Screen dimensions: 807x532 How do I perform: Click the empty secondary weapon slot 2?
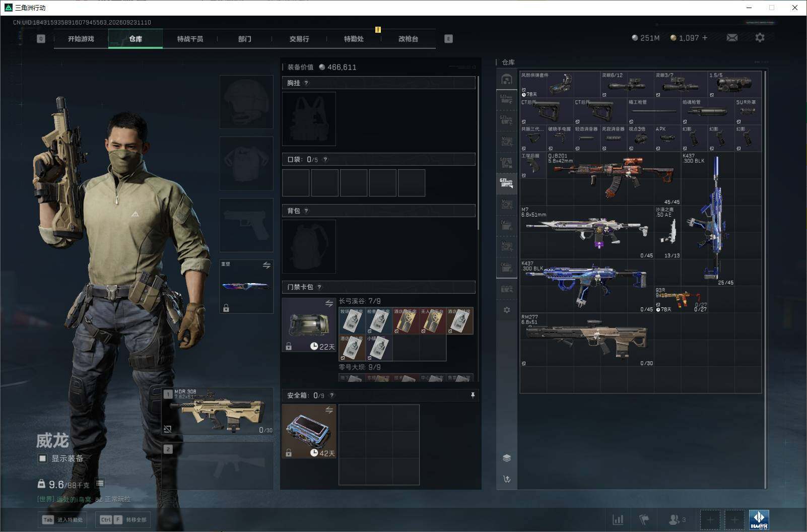(218, 466)
